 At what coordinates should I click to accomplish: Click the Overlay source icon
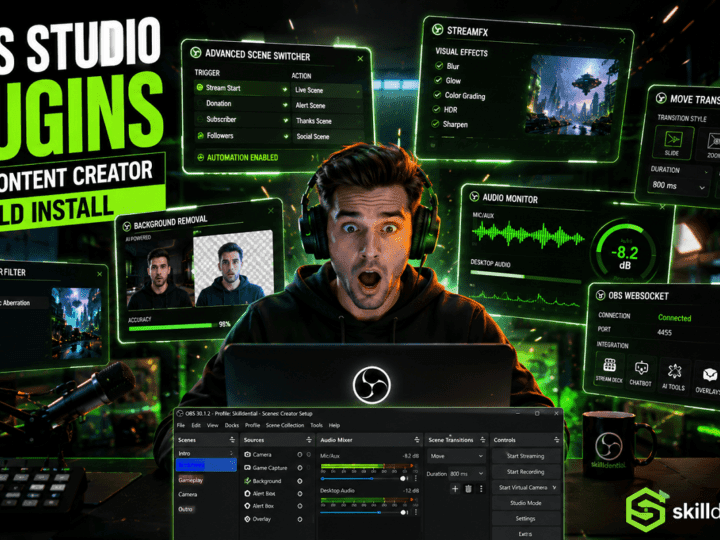point(248,519)
